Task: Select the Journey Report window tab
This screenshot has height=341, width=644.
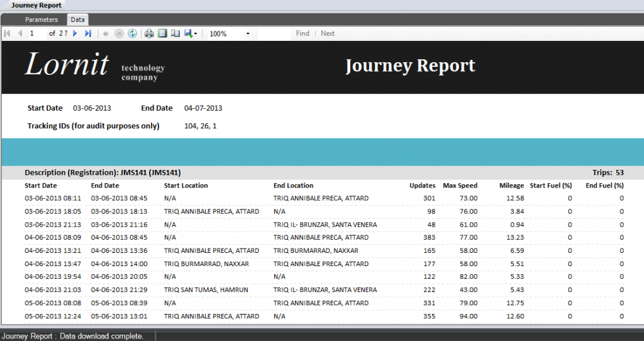Action: 36,5
